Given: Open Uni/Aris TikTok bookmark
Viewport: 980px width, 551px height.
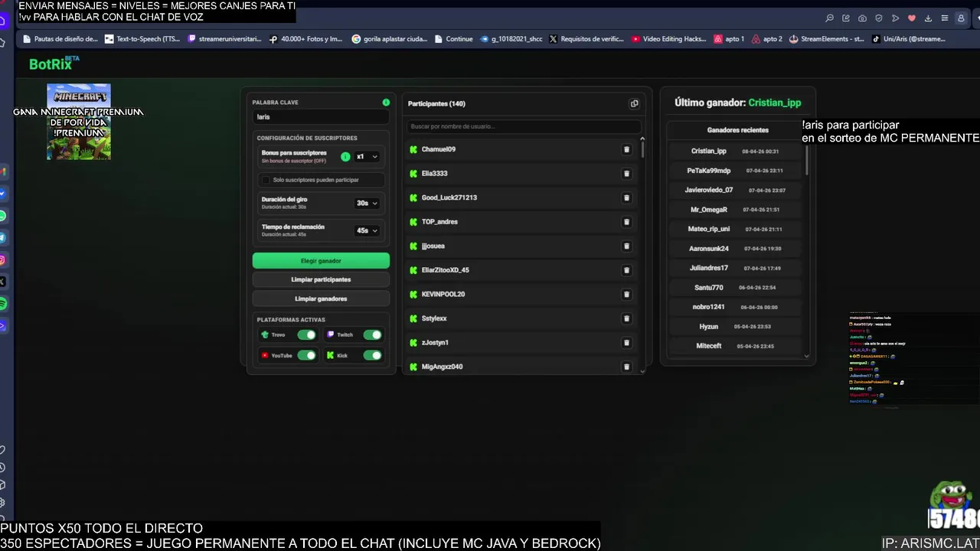Looking at the screenshot, I should [909, 39].
